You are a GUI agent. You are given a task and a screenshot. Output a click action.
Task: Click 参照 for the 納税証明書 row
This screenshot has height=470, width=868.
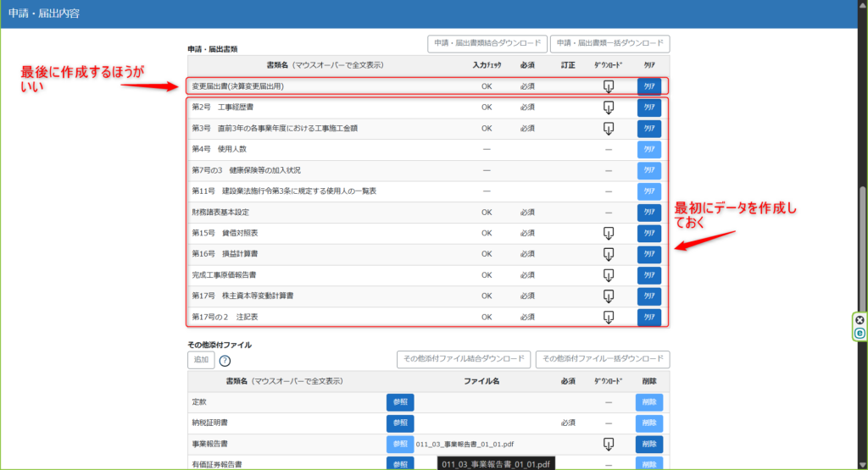pyautogui.click(x=400, y=423)
